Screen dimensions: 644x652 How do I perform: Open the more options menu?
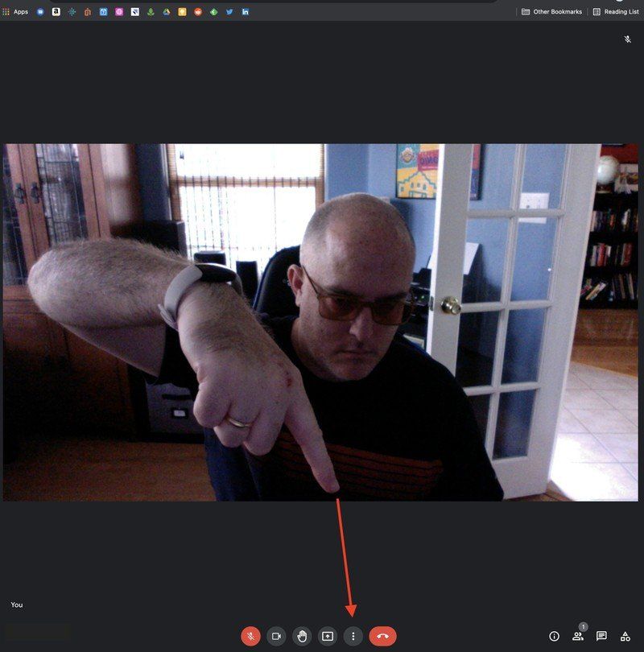(x=352, y=636)
